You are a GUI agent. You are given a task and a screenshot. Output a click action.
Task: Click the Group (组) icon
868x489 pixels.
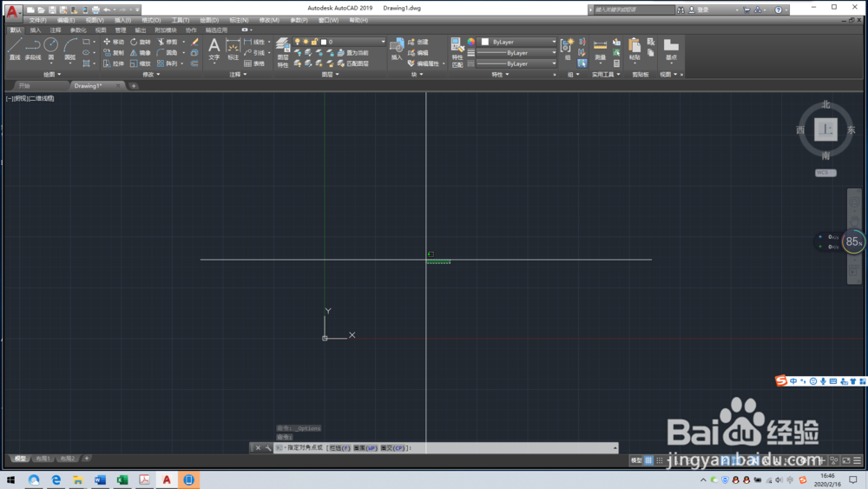pyautogui.click(x=567, y=49)
